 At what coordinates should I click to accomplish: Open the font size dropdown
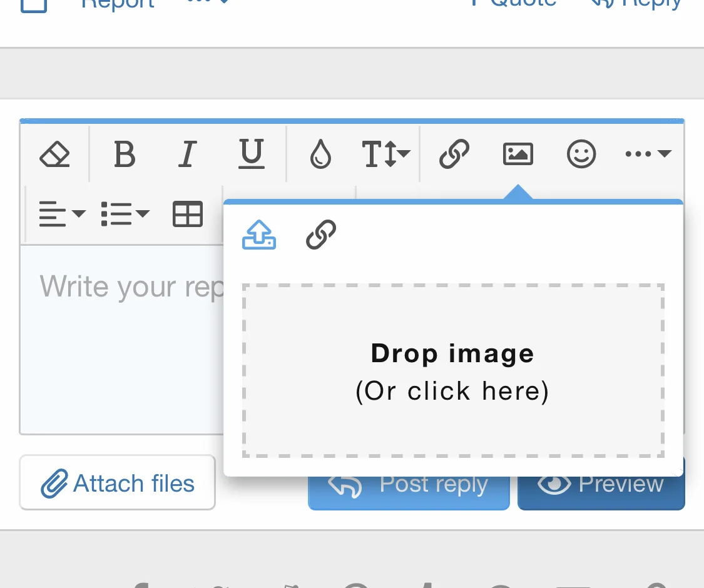[x=386, y=154]
